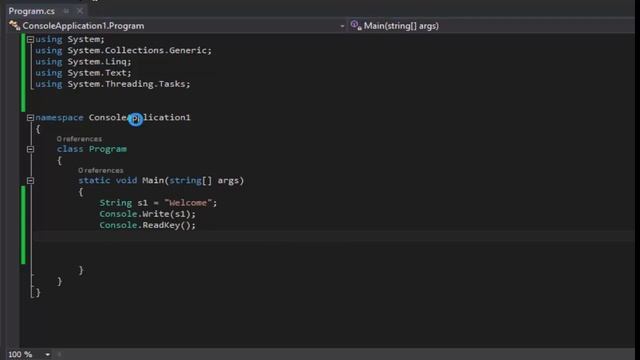The image size is (640, 360).
Task: Open the ConsoleApplication1.Program class dropdown
Action: [x=342, y=26]
